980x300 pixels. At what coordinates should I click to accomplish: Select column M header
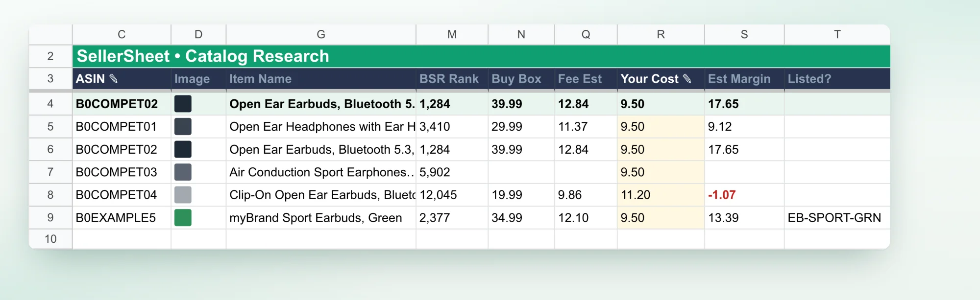pyautogui.click(x=452, y=34)
